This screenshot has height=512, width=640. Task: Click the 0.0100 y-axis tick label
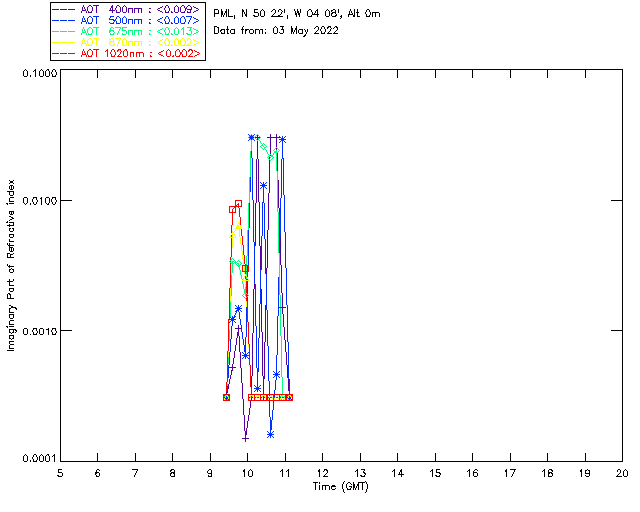[38, 202]
